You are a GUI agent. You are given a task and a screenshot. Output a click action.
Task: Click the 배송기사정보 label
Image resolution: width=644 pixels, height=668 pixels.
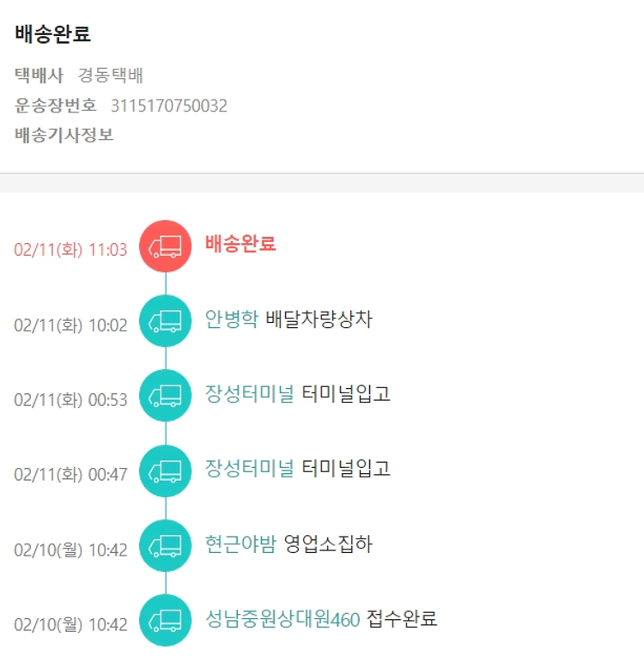pos(64,135)
